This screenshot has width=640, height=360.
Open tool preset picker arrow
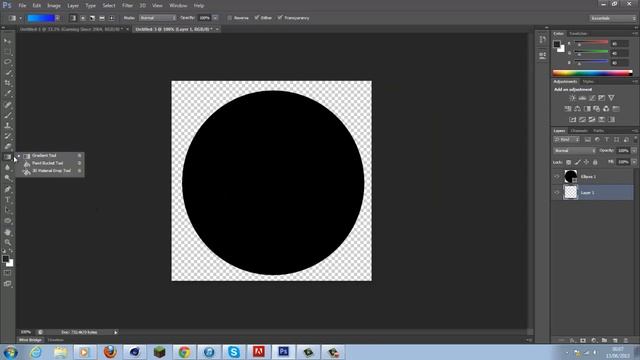[20, 18]
